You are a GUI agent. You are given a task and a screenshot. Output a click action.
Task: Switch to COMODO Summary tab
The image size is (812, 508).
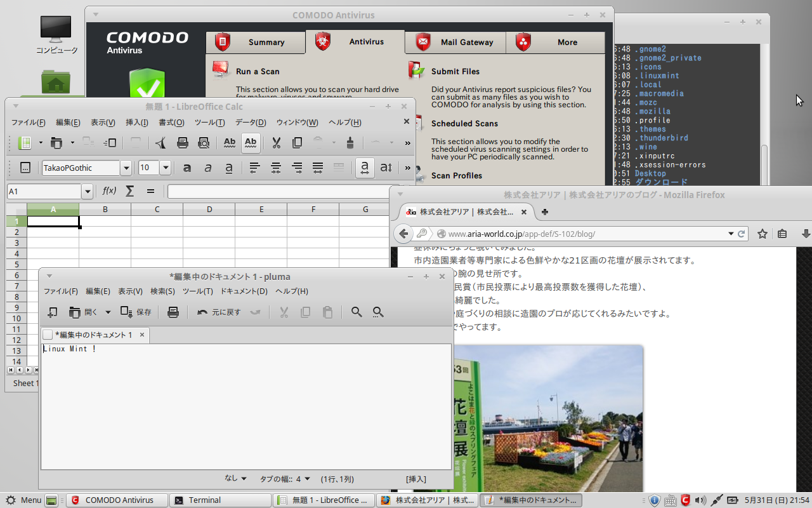(256, 43)
